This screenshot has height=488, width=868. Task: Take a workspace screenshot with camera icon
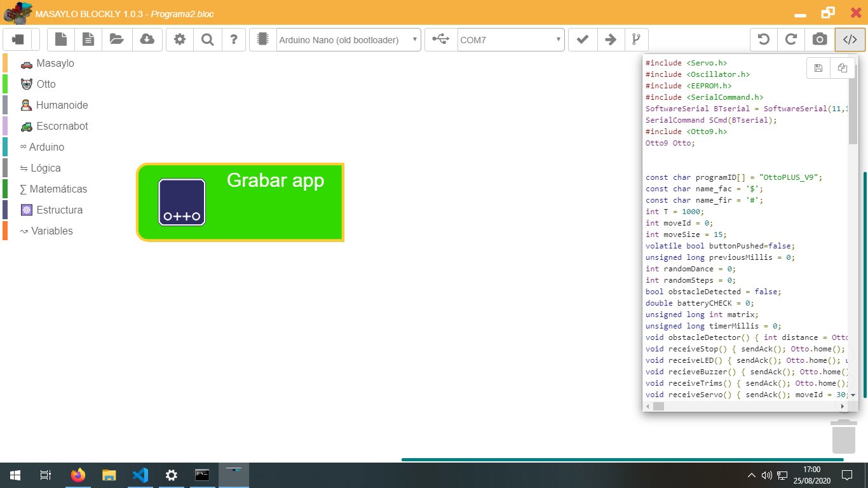pos(820,39)
